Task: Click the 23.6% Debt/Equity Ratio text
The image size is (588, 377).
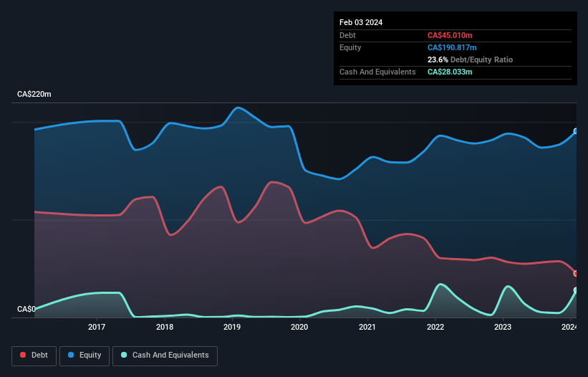Action: pyautogui.click(x=470, y=59)
